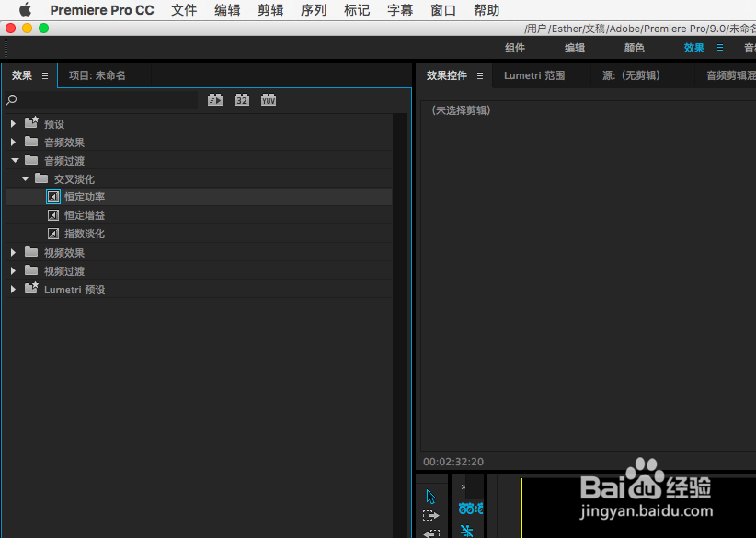
Task: Switch to the 编辑 workspace
Action: [575, 48]
